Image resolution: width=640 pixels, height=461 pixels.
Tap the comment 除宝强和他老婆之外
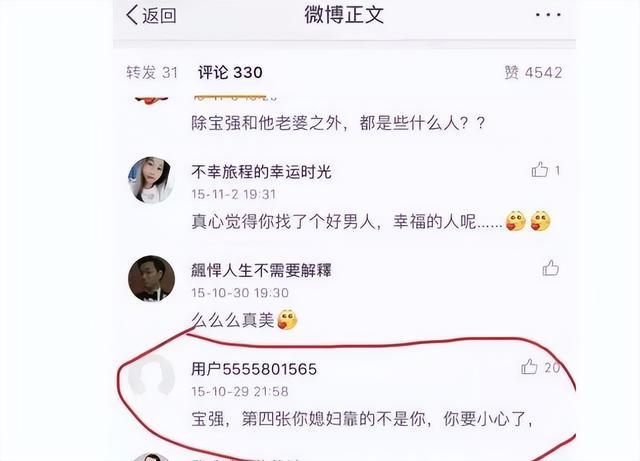[338, 123]
